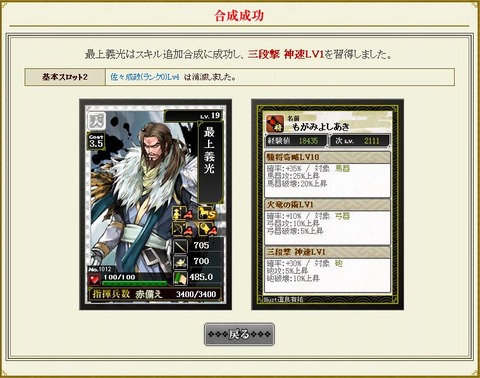Click the defense stat helmet icon

click(x=180, y=262)
